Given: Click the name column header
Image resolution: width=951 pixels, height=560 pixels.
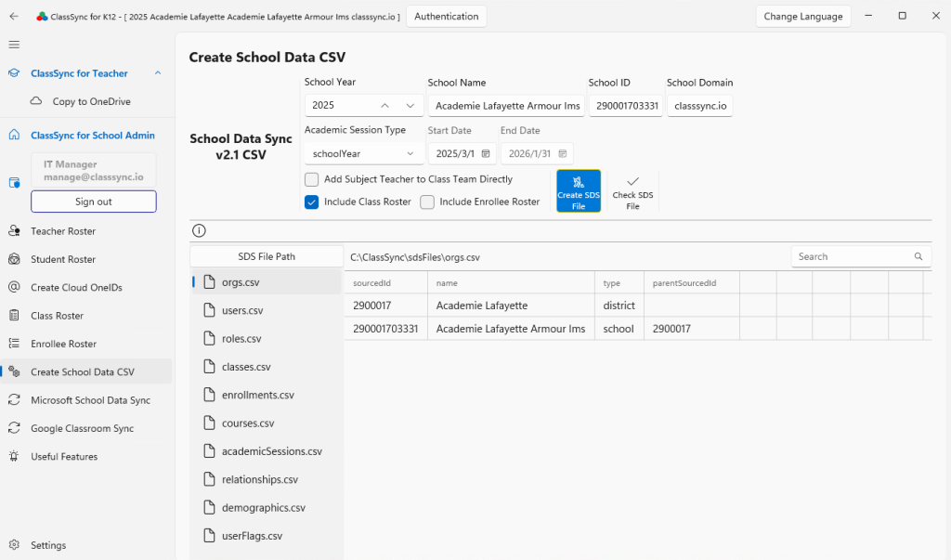Looking at the screenshot, I should [x=512, y=282].
